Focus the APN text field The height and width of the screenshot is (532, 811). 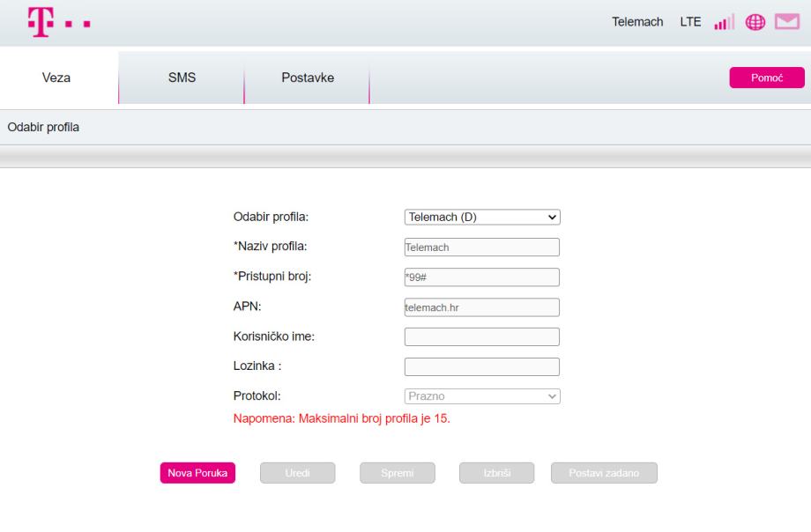click(x=482, y=307)
